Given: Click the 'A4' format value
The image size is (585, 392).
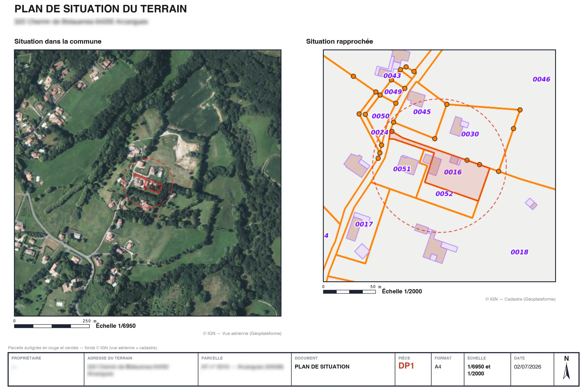Looking at the screenshot, I should click(x=438, y=367).
